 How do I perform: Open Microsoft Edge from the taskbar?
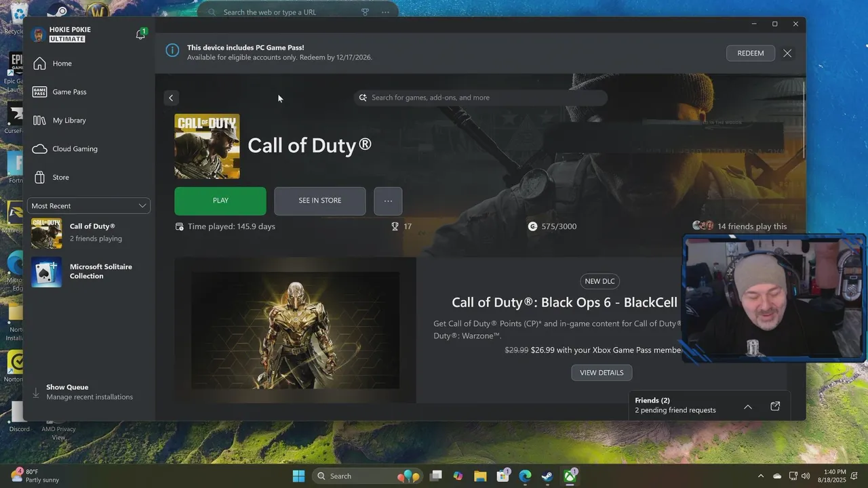(525, 476)
